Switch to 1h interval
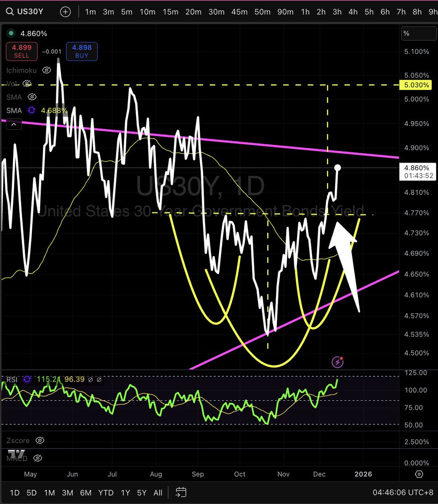This screenshot has height=504, width=438. click(305, 12)
